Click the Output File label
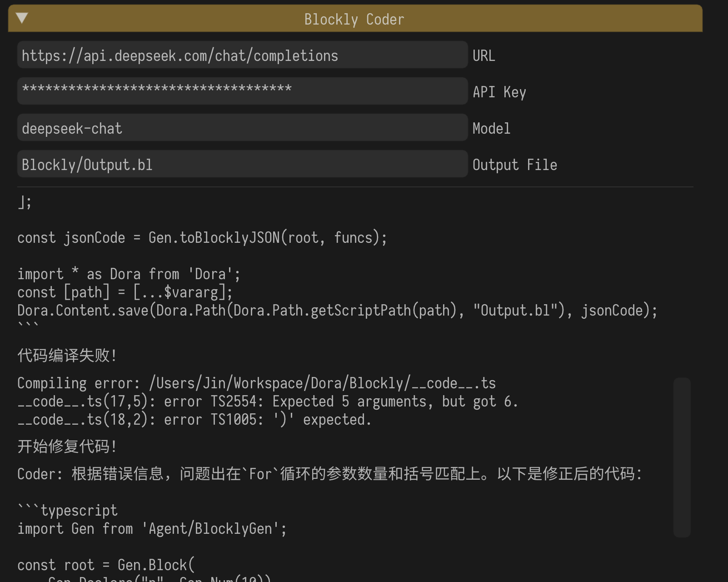This screenshot has width=728, height=582. click(x=514, y=165)
